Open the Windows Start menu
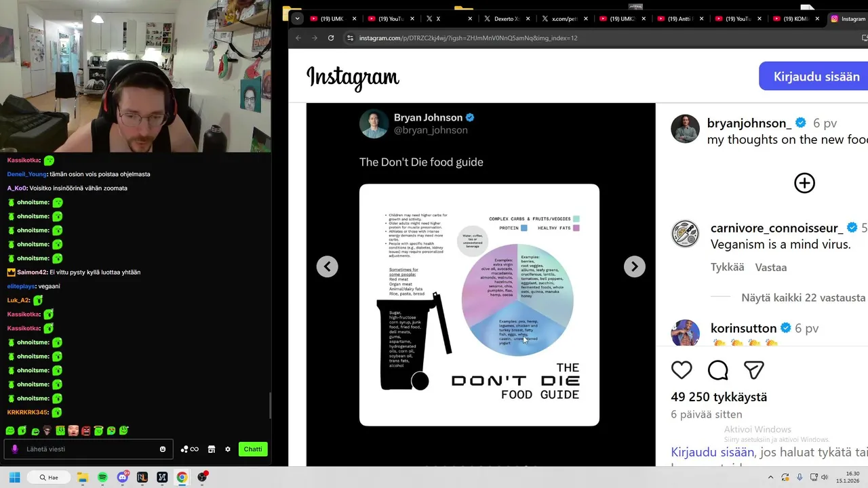 [x=14, y=477]
